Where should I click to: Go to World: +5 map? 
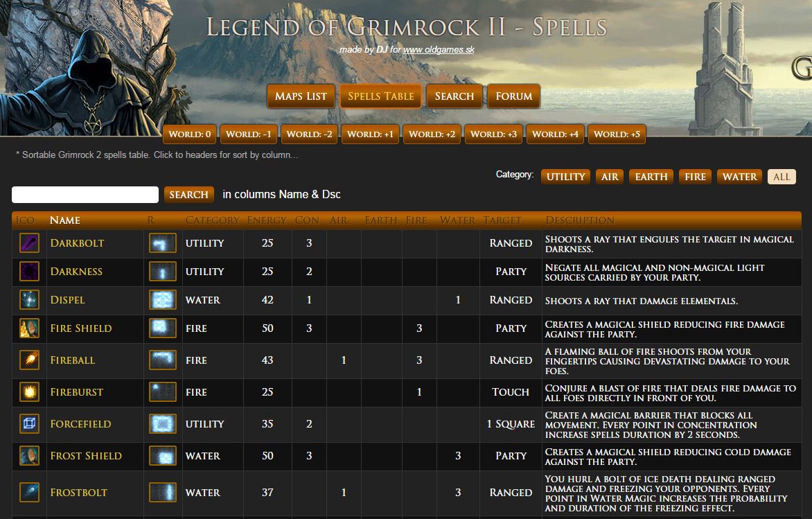[617, 134]
